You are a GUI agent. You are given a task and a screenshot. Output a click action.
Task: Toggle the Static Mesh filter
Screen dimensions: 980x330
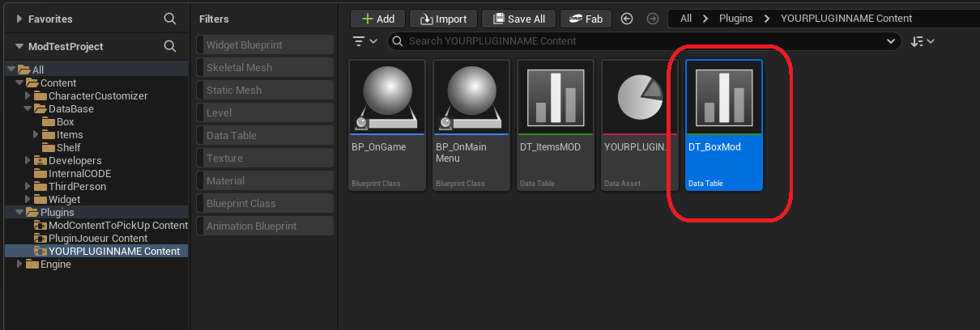pyautogui.click(x=266, y=91)
